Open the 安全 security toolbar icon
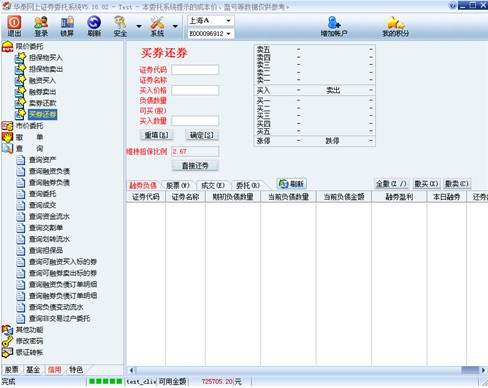 click(x=120, y=23)
